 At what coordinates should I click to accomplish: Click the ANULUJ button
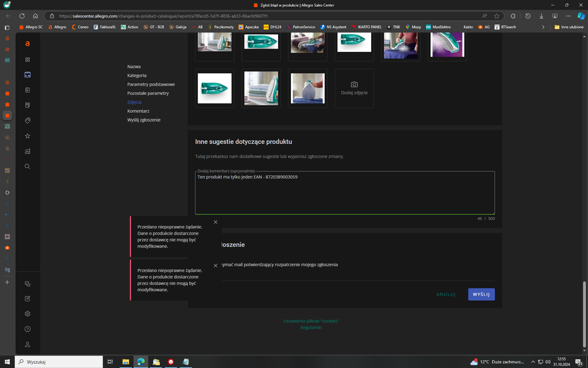(x=446, y=294)
